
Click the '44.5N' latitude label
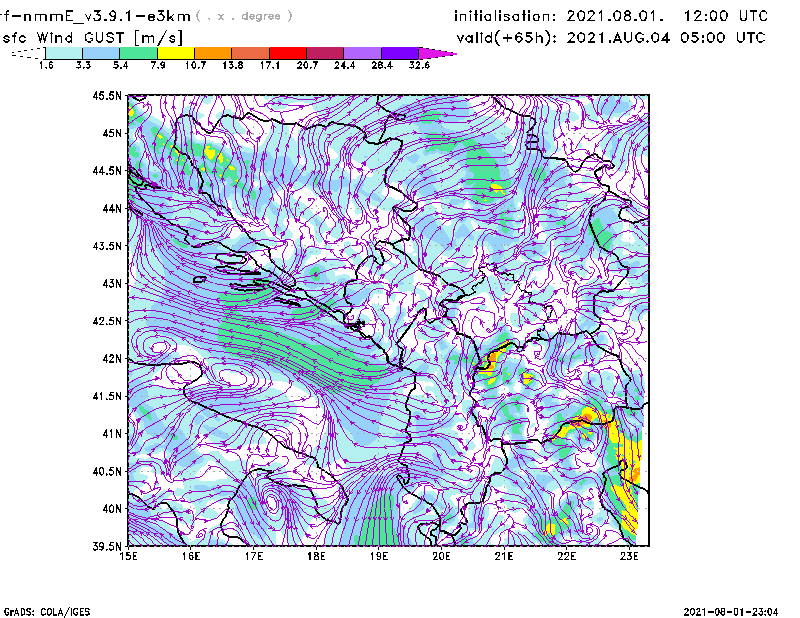(x=107, y=170)
